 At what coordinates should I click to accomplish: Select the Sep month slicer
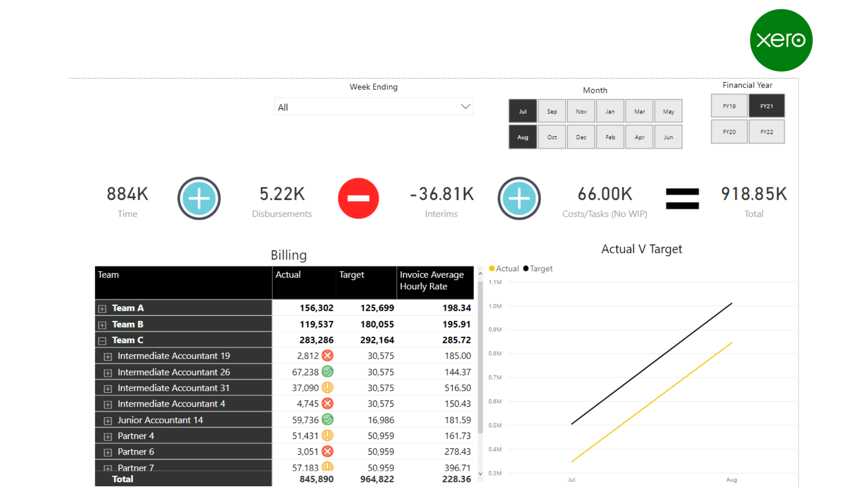pos(552,112)
